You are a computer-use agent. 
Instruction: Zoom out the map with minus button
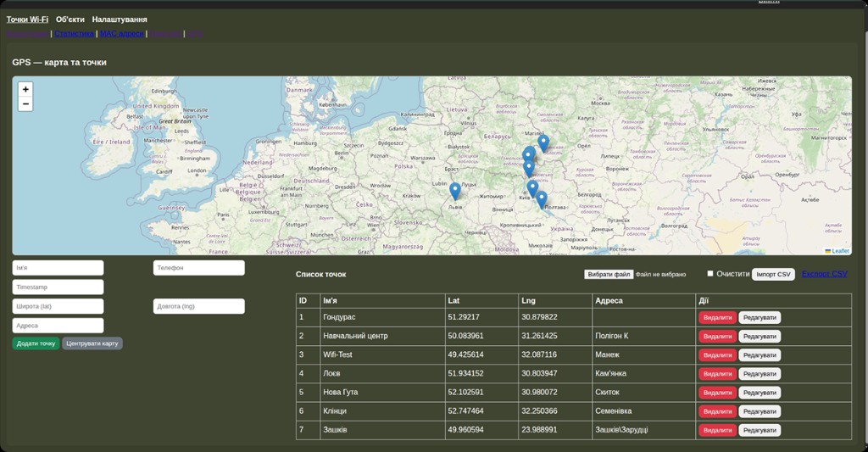click(x=25, y=103)
